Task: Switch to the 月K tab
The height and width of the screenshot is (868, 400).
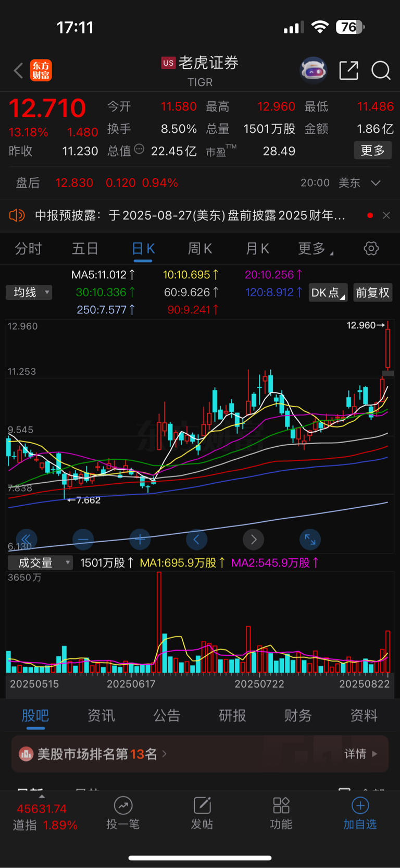Action: pos(257,249)
